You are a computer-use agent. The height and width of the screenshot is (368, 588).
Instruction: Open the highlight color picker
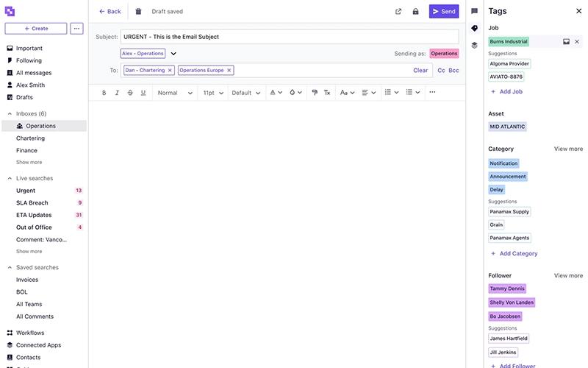(296, 93)
